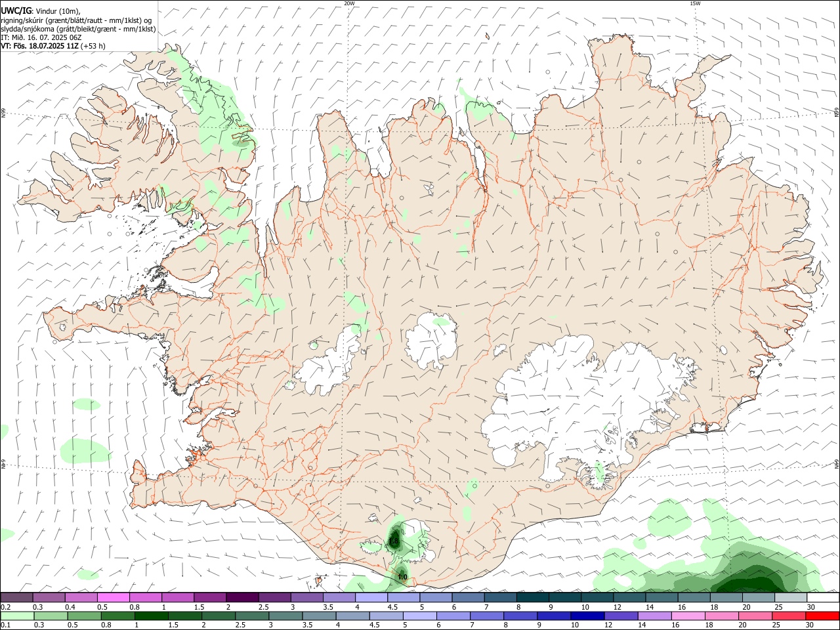The width and height of the screenshot is (840, 630).
Task: Click the pale pink 16 mm rain swatch
Action: click(688, 616)
